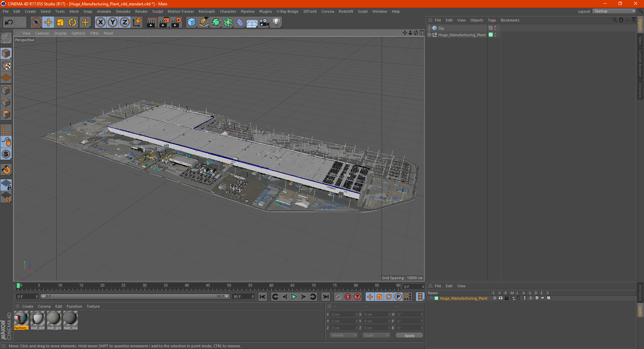This screenshot has width=644, height=349.
Task: Open the spline Pen tool icon
Action: [x=204, y=22]
